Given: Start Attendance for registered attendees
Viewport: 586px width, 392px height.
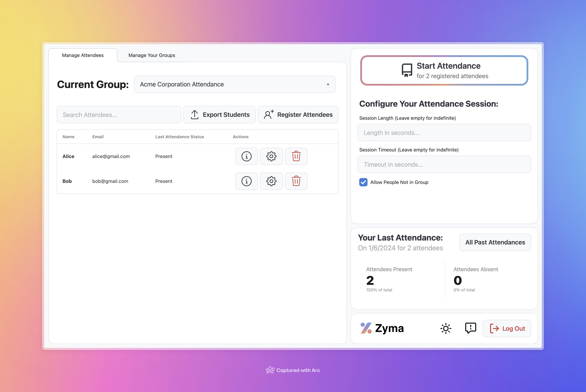Looking at the screenshot, I should pos(444,71).
